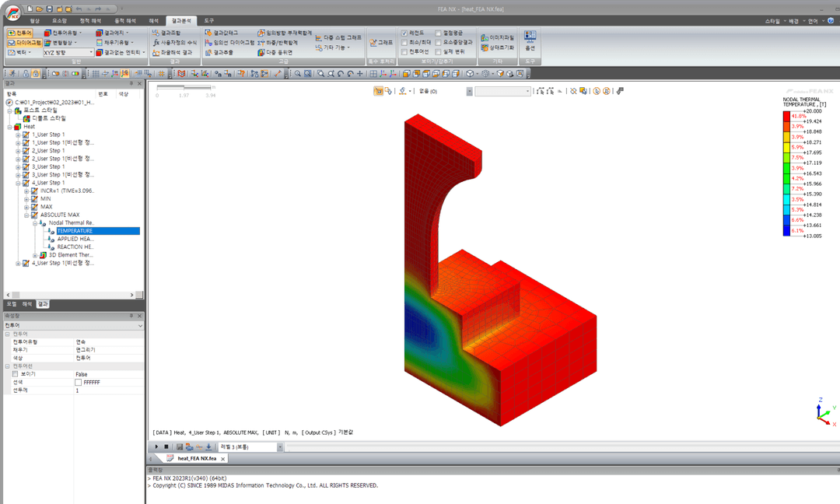Click the FFFFFF line color swatch
Viewport: 840px width, 504px height.
coord(79,383)
